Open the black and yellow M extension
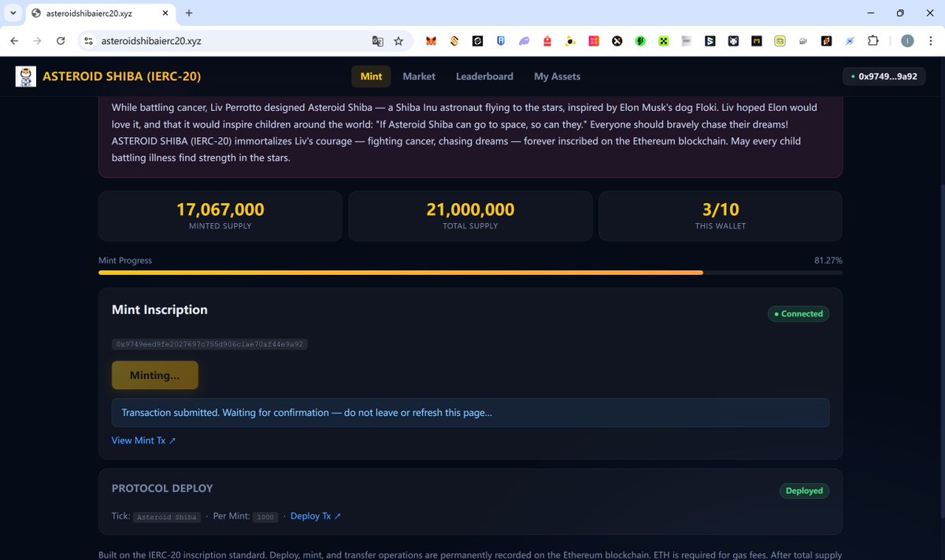945x560 pixels. pos(757,41)
